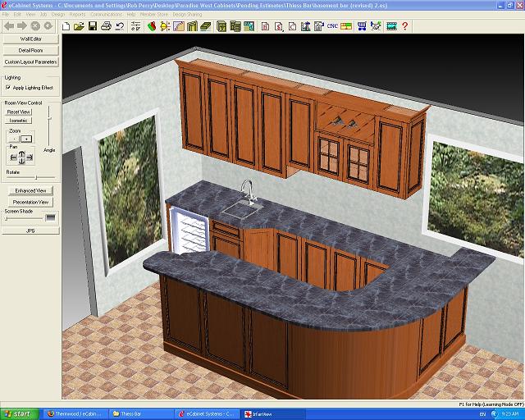525x420 pixels.
Task: Click the Wall Editor button
Action: pyautogui.click(x=31, y=39)
